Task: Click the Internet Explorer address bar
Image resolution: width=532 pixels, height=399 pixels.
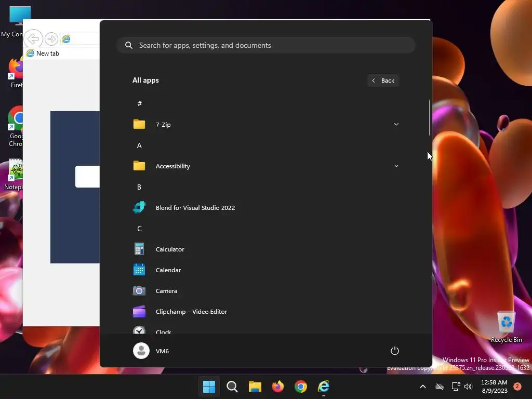Action: (x=79, y=38)
